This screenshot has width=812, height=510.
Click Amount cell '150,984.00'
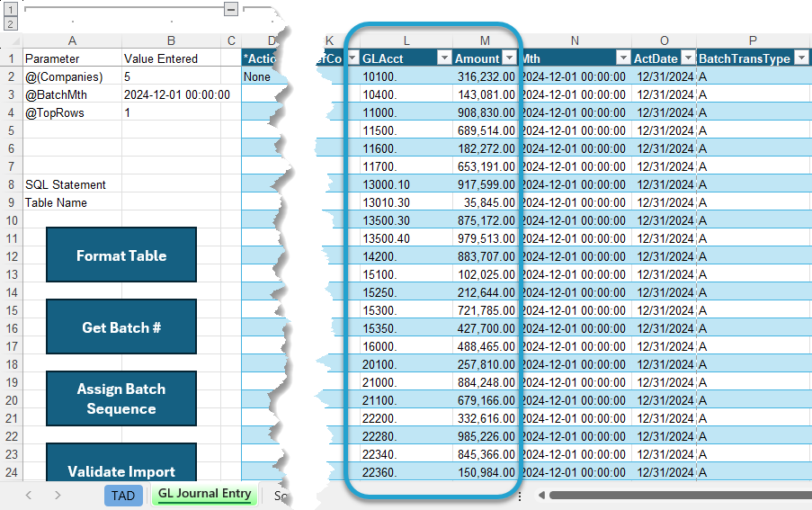(485, 473)
